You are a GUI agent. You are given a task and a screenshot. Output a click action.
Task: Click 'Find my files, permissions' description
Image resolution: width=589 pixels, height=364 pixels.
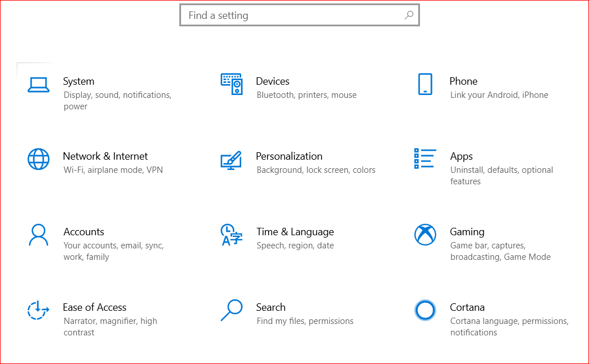tap(305, 321)
